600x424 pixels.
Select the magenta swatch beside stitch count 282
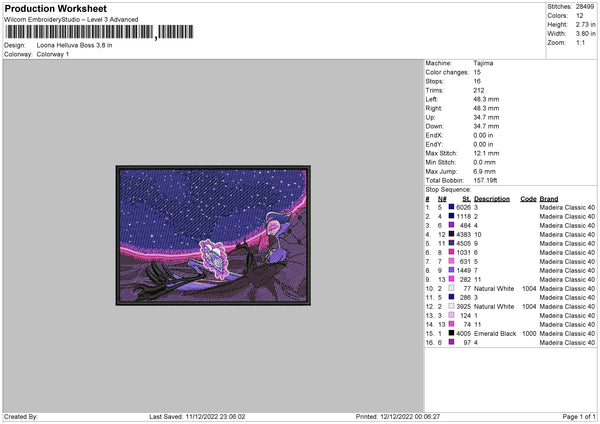coord(451,279)
